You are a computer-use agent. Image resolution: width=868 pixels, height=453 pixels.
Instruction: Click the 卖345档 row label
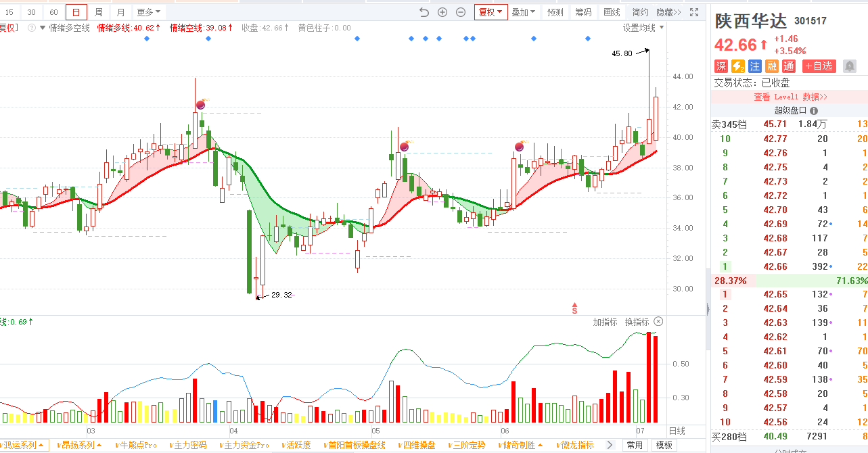coord(729,124)
